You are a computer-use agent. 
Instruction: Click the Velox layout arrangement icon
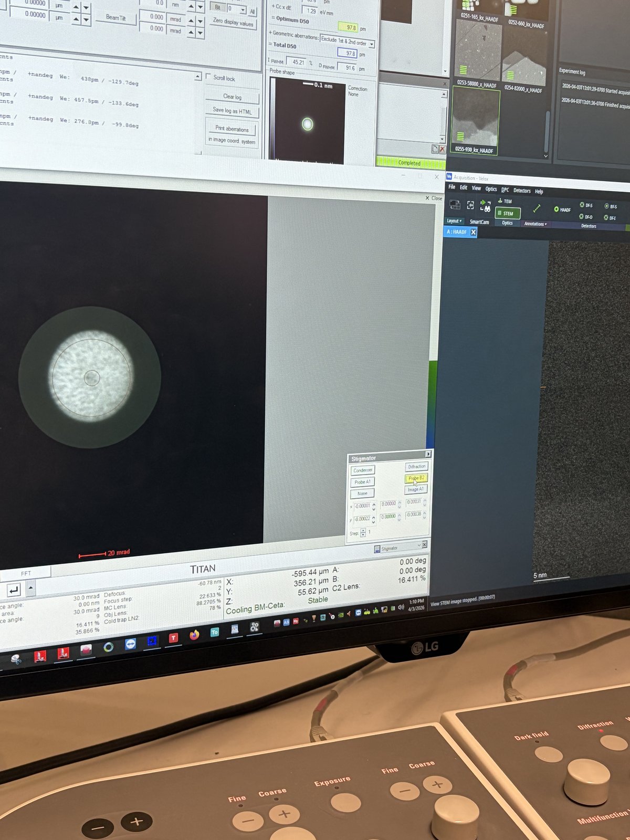pos(455,205)
